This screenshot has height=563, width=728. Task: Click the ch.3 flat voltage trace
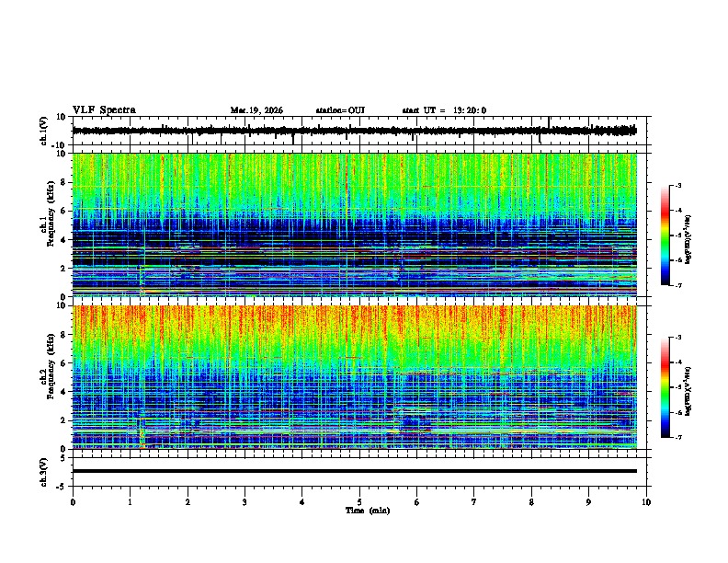(355, 471)
